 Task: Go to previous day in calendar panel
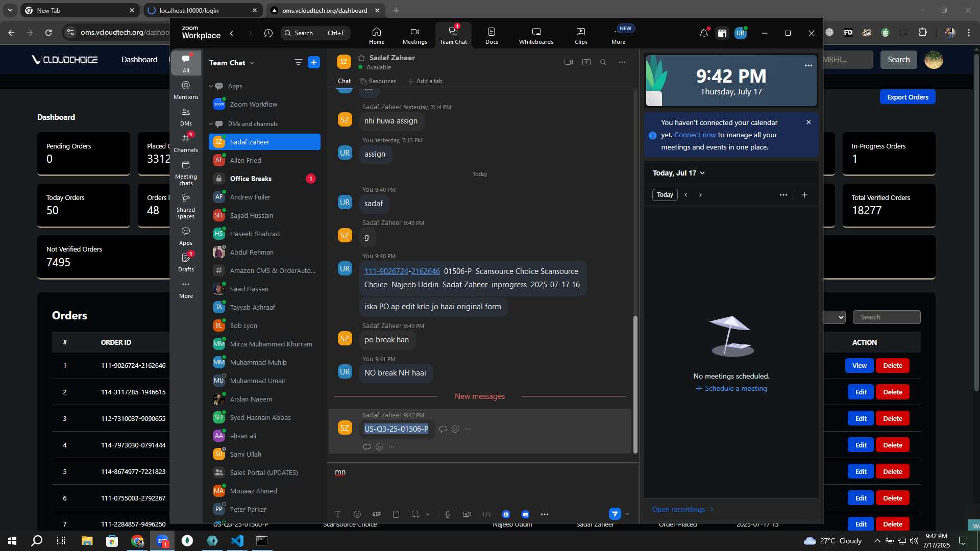click(x=686, y=195)
